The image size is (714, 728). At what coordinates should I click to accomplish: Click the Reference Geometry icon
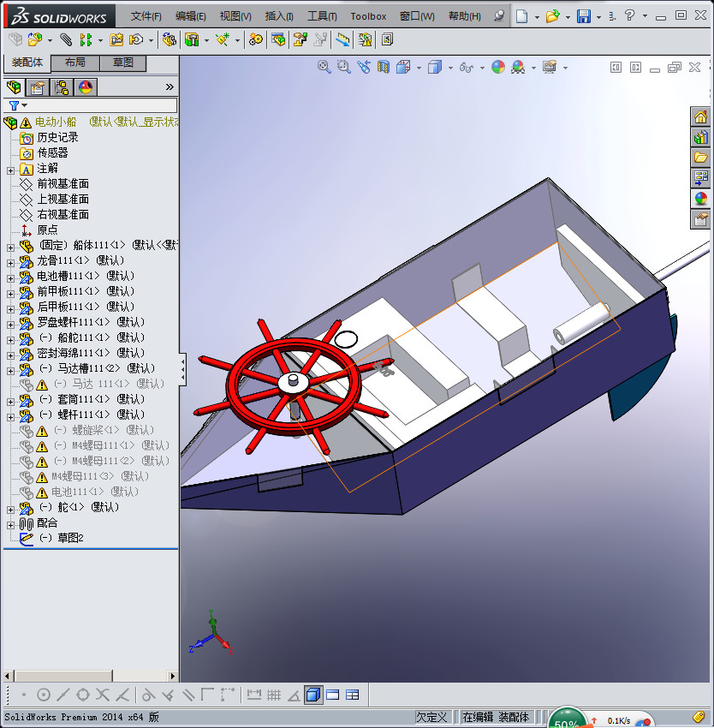click(x=223, y=40)
